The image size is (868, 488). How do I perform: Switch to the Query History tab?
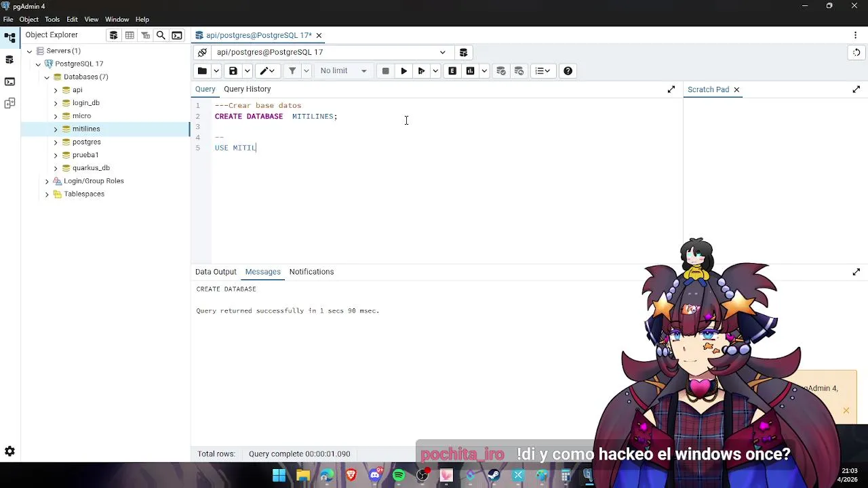(x=247, y=89)
